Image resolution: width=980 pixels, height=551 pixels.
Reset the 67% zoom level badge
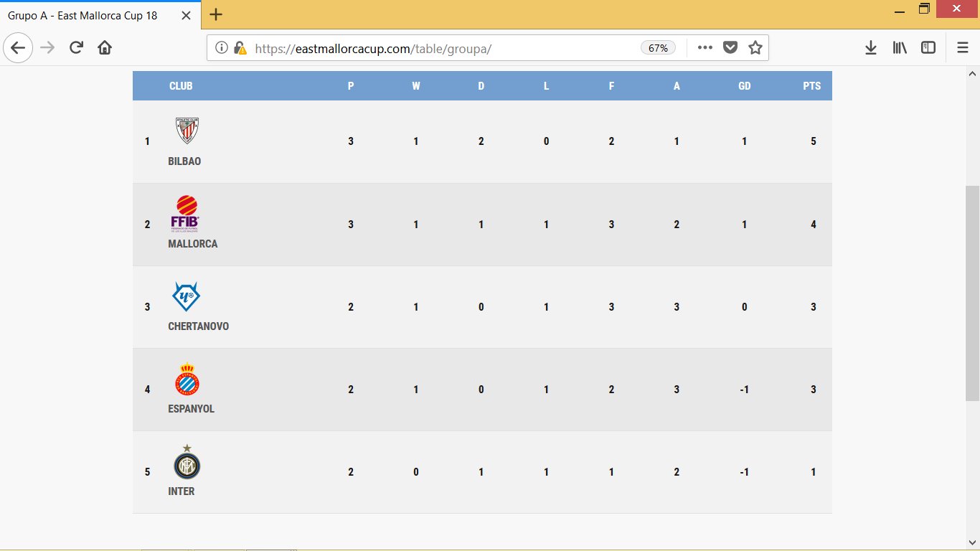[x=658, y=48]
